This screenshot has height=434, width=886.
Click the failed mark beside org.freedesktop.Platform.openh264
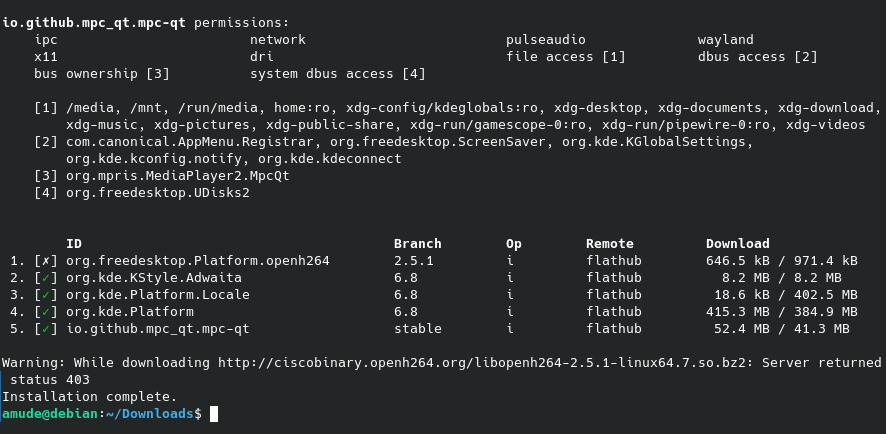point(46,260)
